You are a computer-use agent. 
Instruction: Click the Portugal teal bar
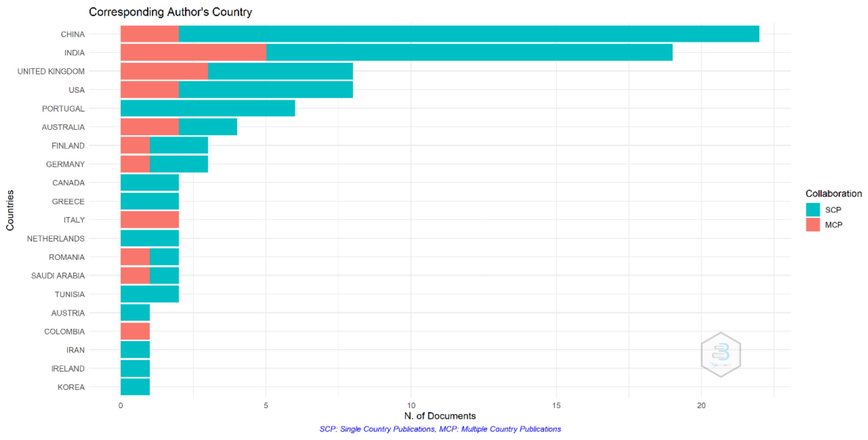tap(207, 109)
